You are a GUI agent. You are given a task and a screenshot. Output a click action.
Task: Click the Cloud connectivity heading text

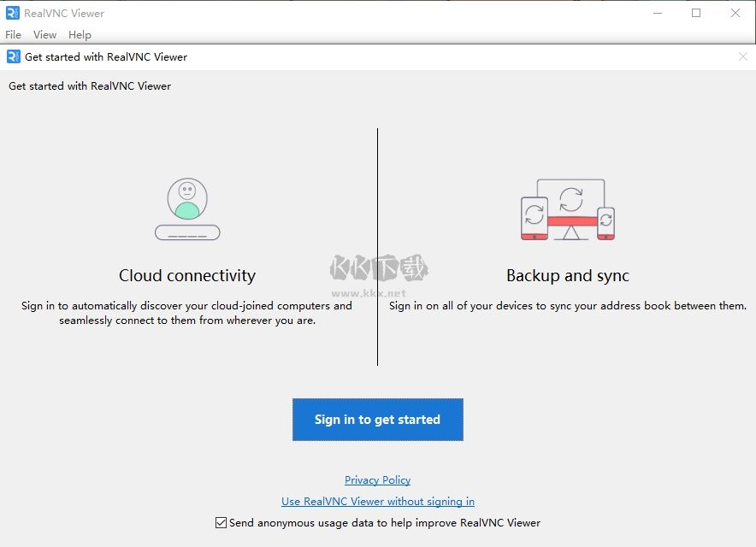click(x=187, y=275)
